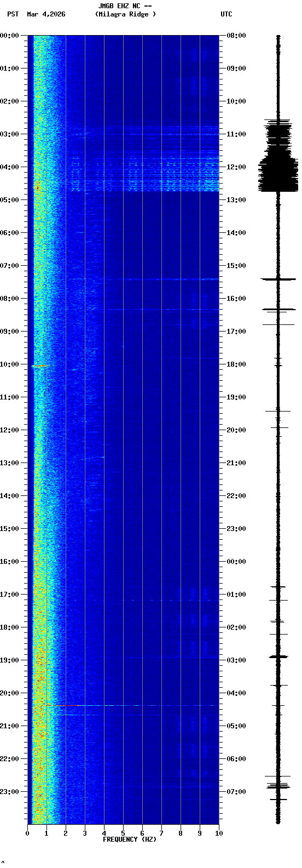Select the 23:00 label on PST axis
The image size is (302, 868).
click(x=9, y=792)
